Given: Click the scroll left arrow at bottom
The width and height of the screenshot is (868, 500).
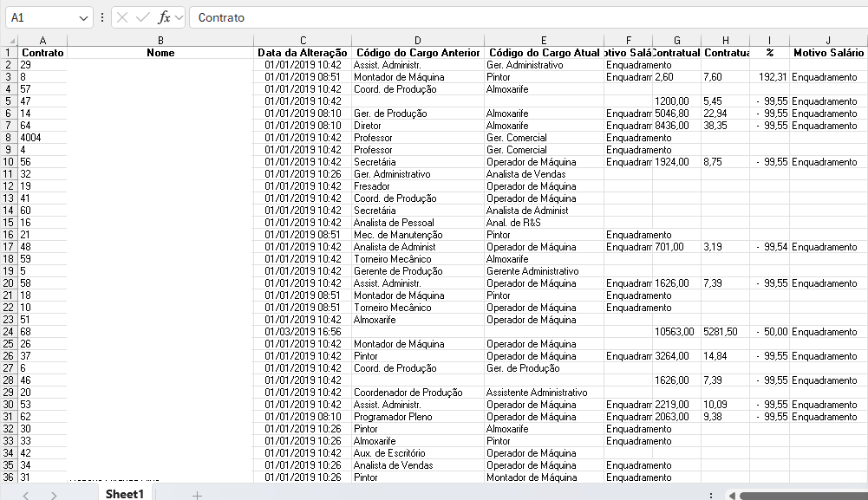Looking at the screenshot, I should tap(732, 495).
